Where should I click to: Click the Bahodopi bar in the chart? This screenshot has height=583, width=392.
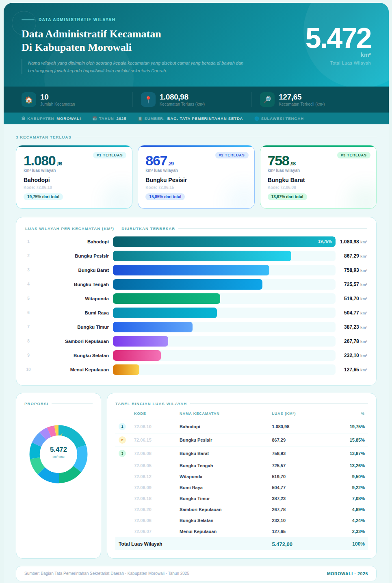coord(224,242)
